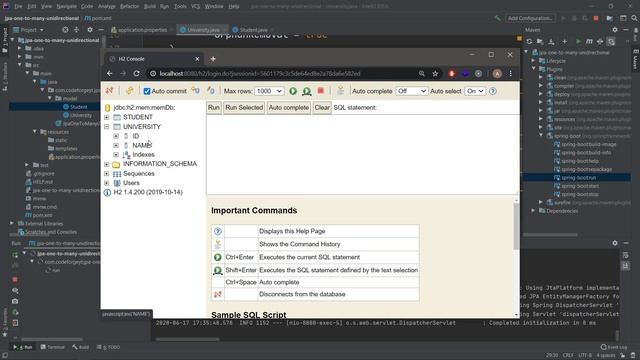Screen dimensions: 640x360
Task: Reload the browser page
Action: click(x=136, y=73)
